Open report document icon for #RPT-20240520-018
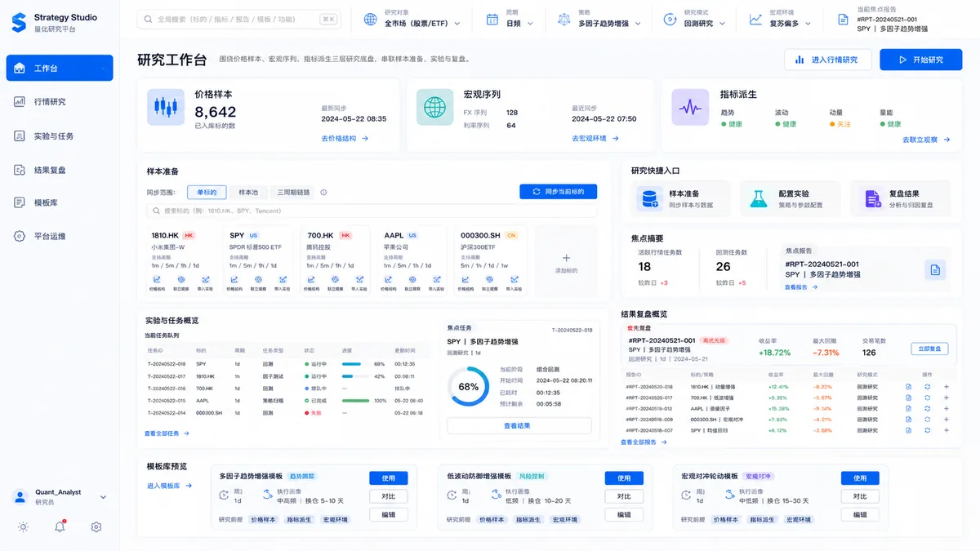Screen dimensions: 980x551 click(x=908, y=387)
